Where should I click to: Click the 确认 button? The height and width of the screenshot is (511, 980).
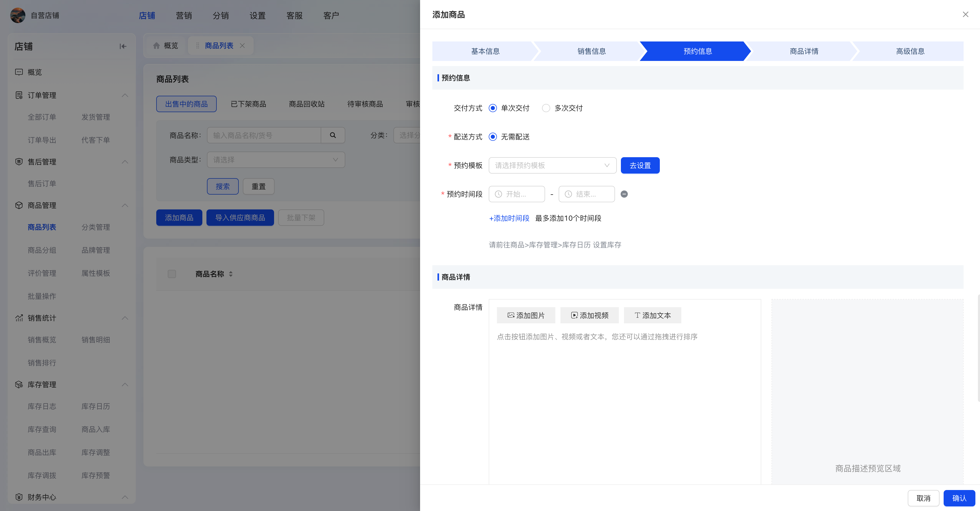pyautogui.click(x=959, y=498)
